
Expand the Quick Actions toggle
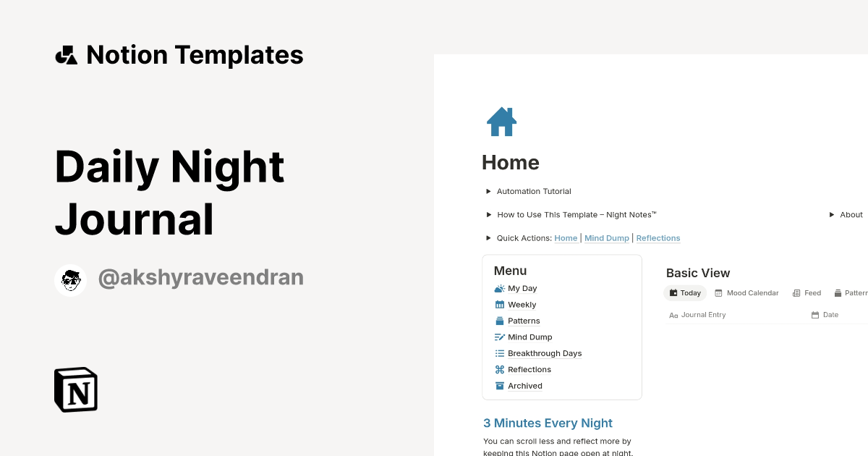[489, 238]
